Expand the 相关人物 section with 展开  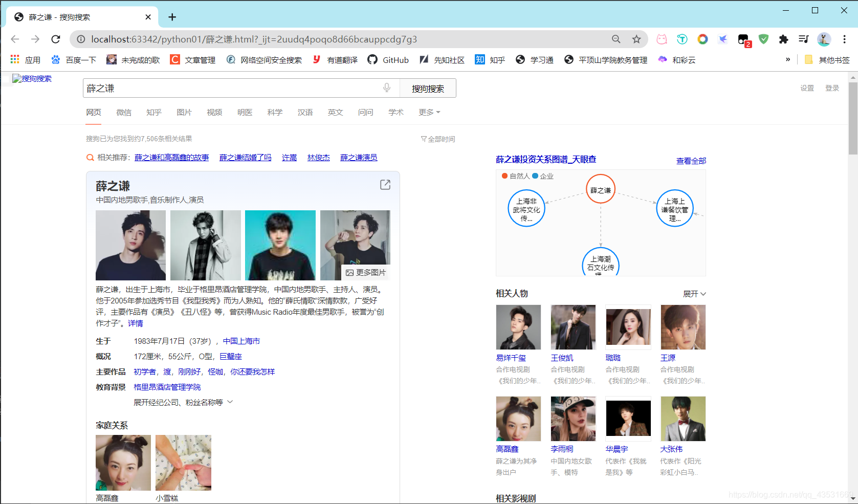[694, 294]
